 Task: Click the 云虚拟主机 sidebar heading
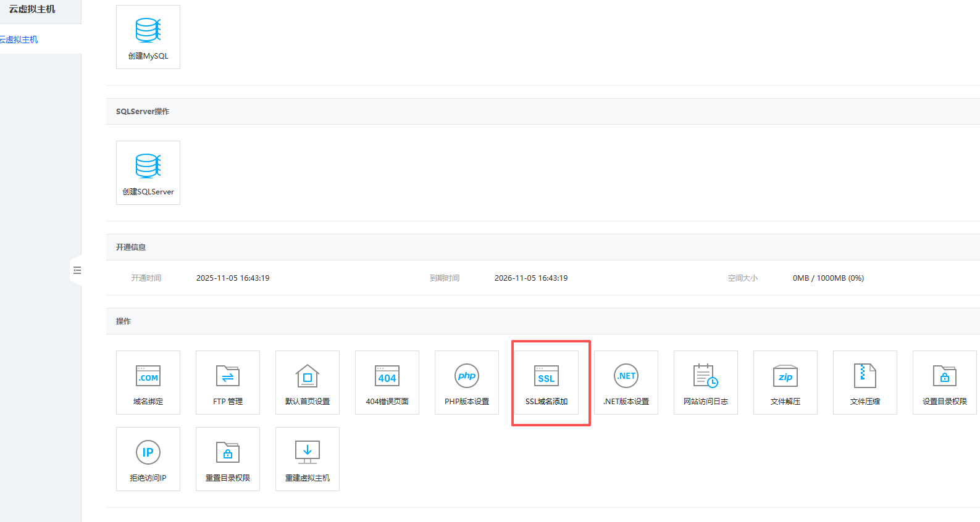32,9
